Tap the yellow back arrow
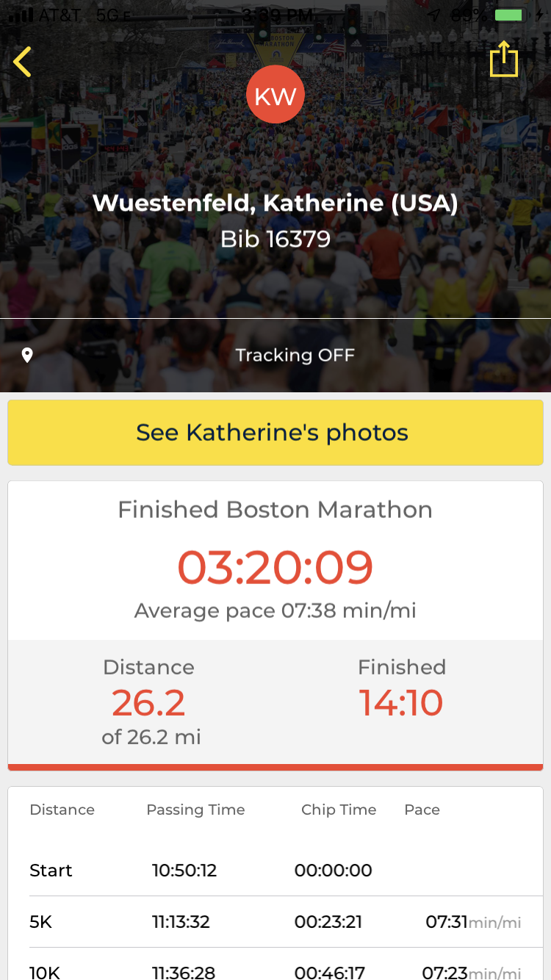Screen dimensions: 551x980 tap(23, 62)
